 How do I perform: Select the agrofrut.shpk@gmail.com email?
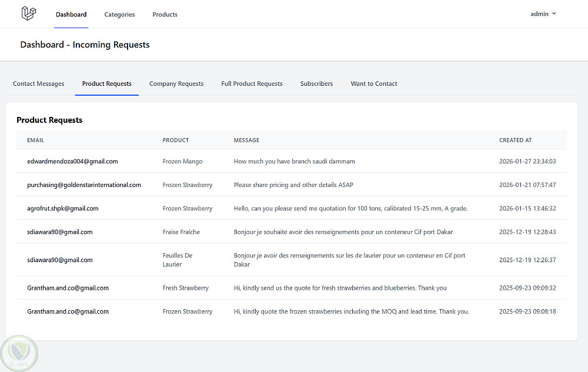[63, 208]
